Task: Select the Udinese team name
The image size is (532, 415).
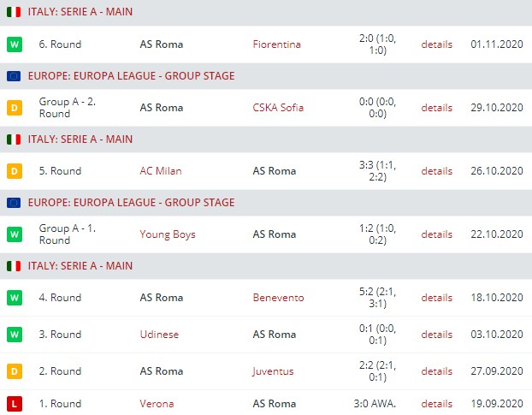Action: point(159,335)
